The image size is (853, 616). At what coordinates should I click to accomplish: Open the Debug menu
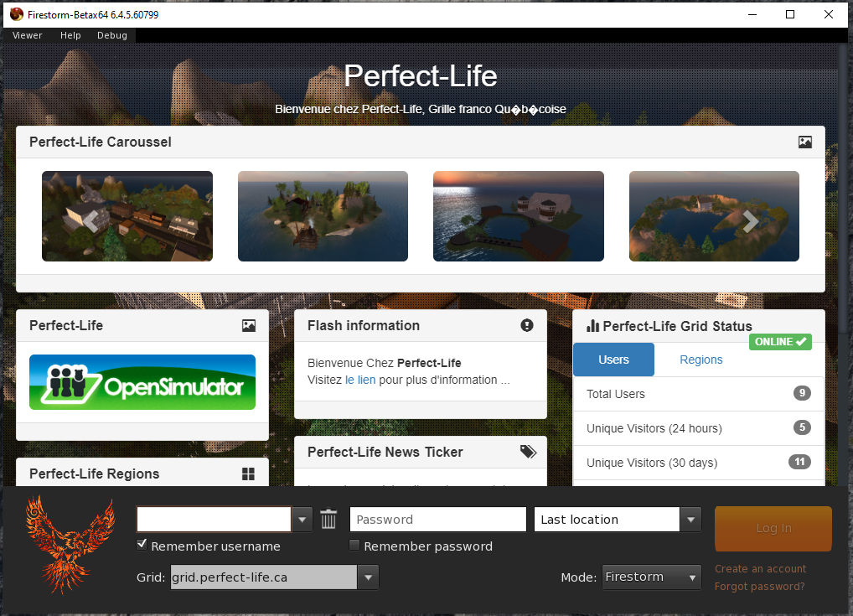(x=112, y=35)
